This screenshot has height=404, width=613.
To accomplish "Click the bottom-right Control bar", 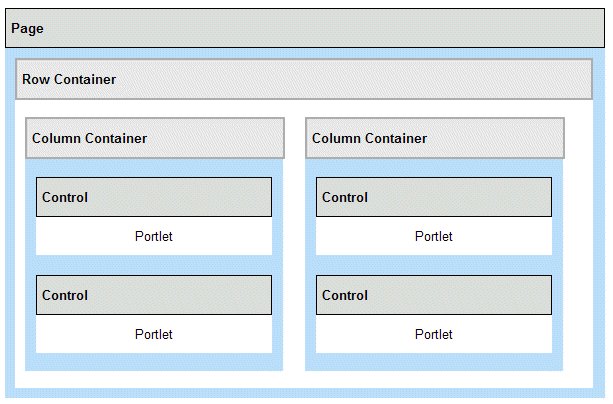I will [x=434, y=295].
